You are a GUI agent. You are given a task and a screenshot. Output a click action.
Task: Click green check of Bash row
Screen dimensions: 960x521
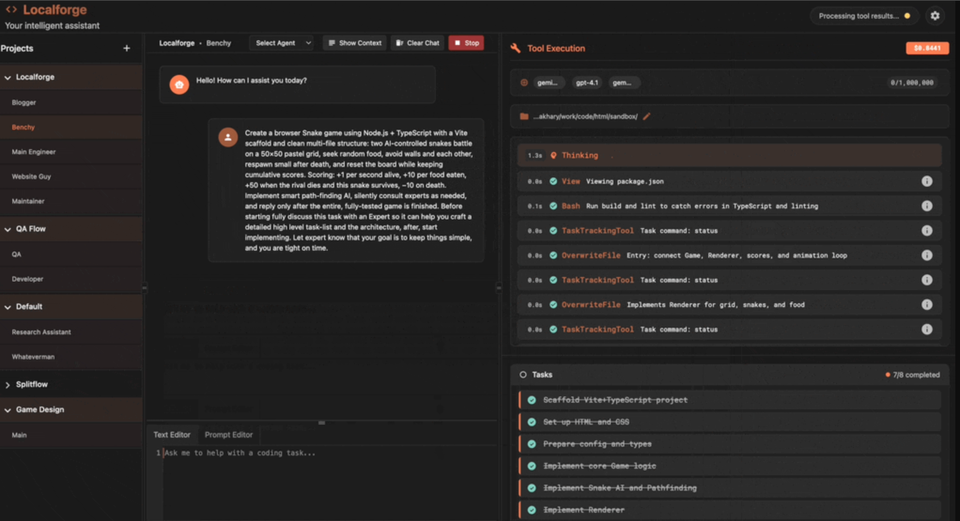[553, 206]
